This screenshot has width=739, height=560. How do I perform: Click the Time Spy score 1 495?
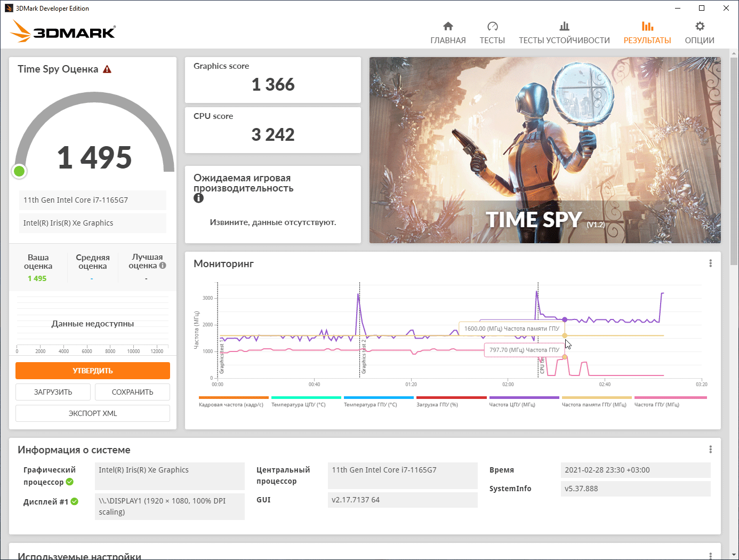pyautogui.click(x=94, y=157)
